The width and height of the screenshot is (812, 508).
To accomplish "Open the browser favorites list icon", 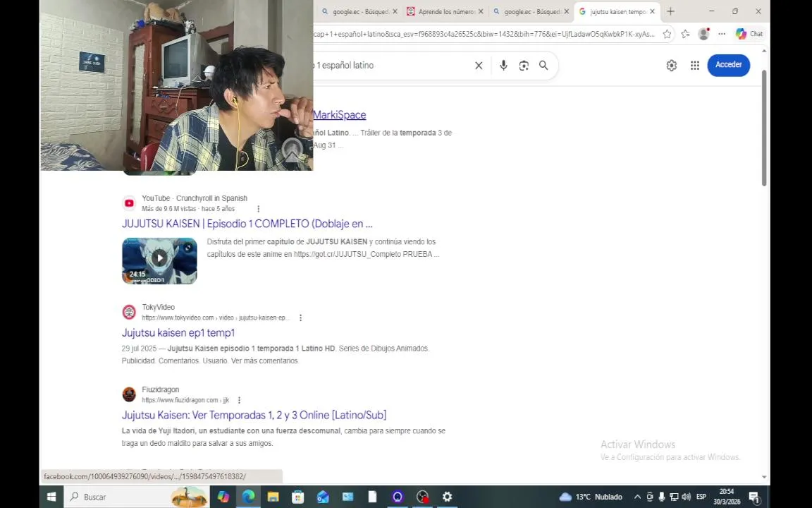I will point(686,34).
